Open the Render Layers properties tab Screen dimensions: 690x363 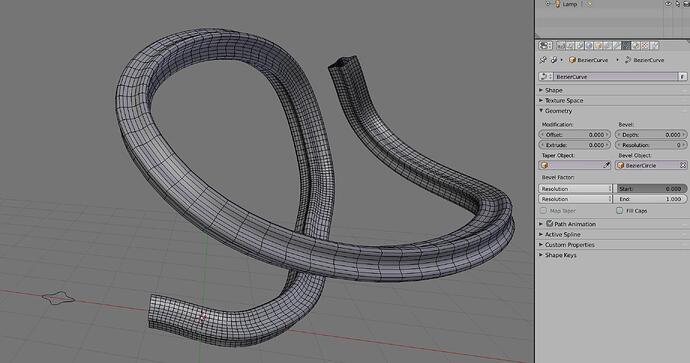(x=570, y=45)
